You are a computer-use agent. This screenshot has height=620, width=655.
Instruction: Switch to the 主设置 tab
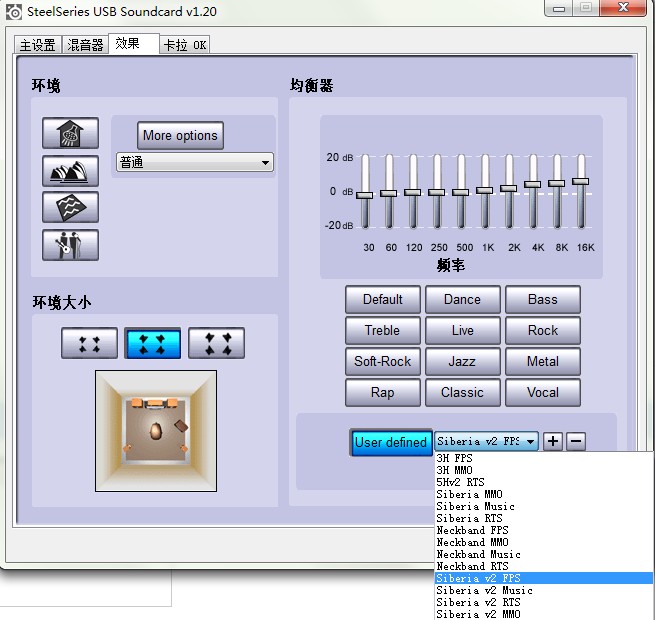click(x=38, y=45)
